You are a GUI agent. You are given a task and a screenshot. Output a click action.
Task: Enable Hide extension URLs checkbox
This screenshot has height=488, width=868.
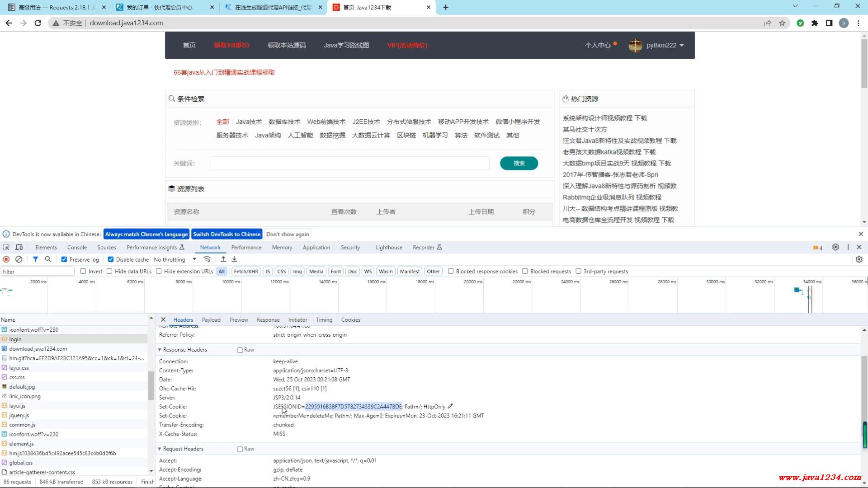point(159,271)
